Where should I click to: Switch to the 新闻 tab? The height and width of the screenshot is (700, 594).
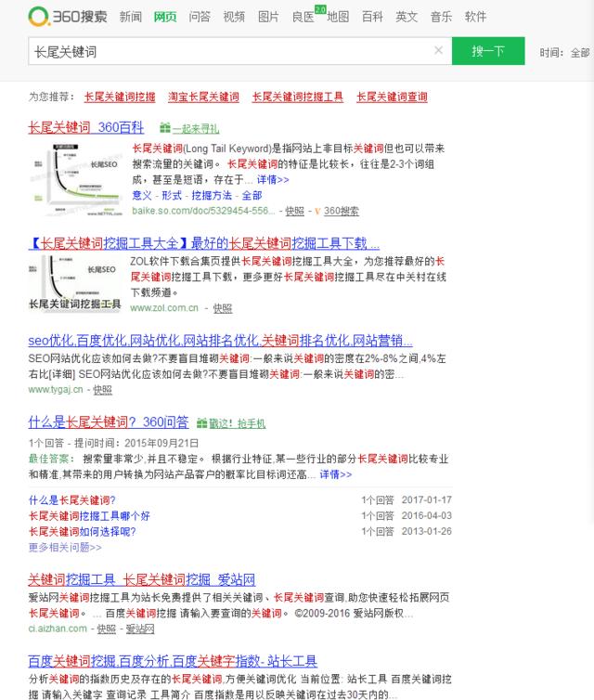131,17
